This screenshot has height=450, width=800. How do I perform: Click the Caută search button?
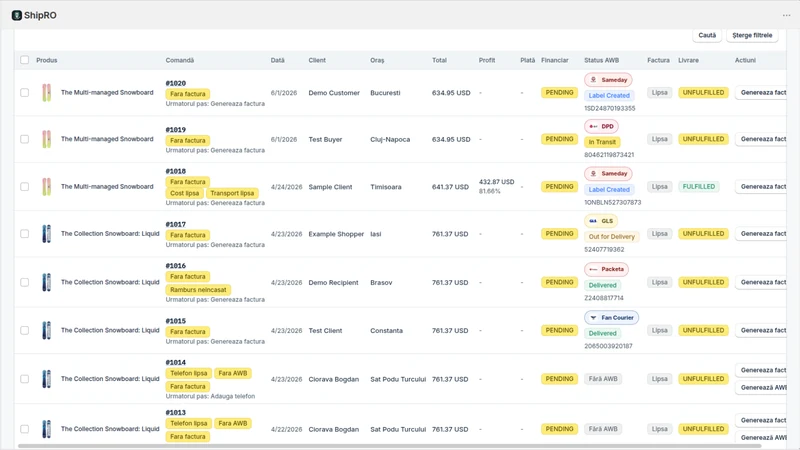707,35
